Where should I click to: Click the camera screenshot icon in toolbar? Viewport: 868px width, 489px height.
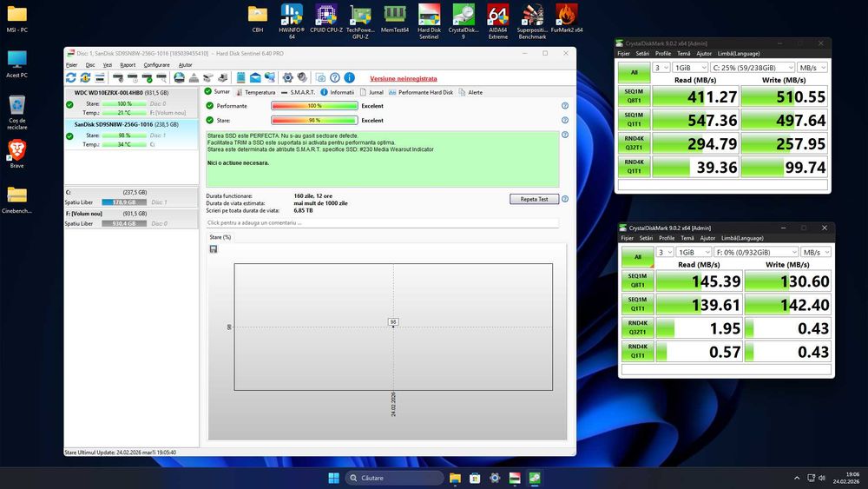(x=320, y=77)
